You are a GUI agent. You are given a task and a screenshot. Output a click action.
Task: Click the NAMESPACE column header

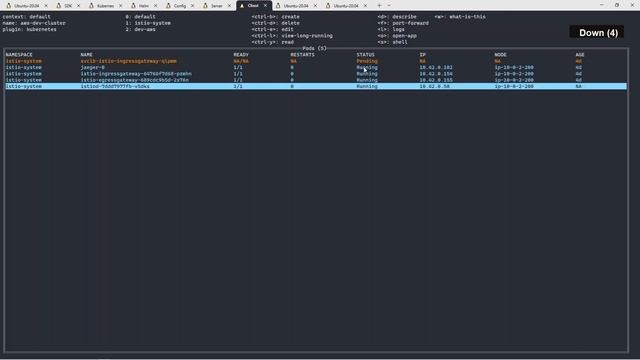coord(19,55)
